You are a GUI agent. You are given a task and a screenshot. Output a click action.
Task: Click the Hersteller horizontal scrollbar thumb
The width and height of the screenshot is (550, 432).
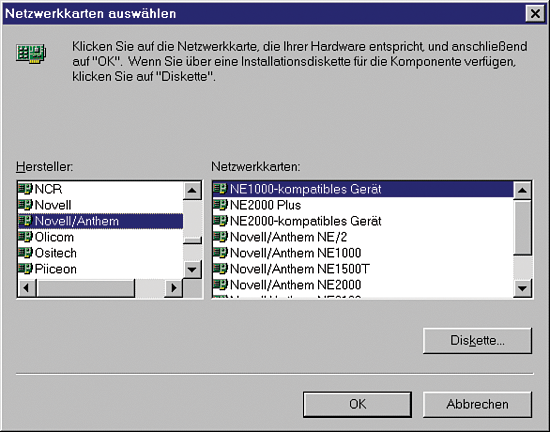pyautogui.click(x=85, y=288)
